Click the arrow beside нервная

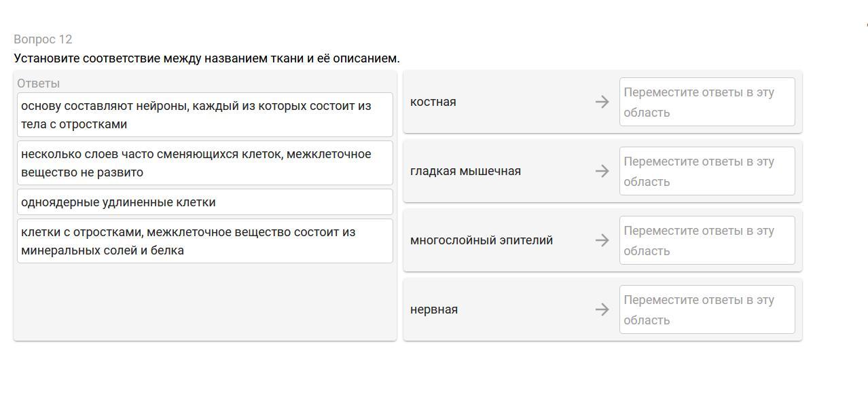(x=602, y=309)
